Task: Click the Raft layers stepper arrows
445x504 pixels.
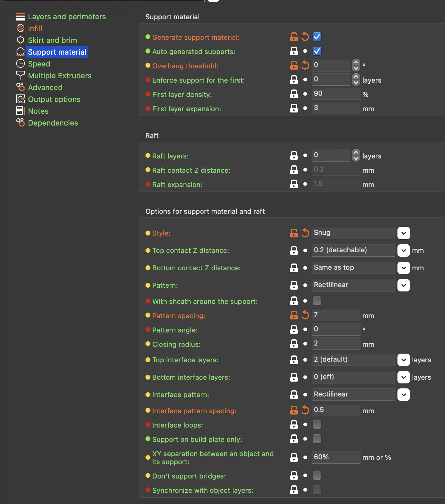Action: (356, 155)
